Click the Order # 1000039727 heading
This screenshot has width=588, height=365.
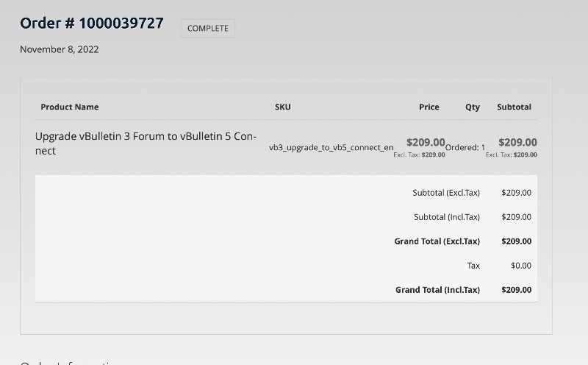(x=92, y=24)
